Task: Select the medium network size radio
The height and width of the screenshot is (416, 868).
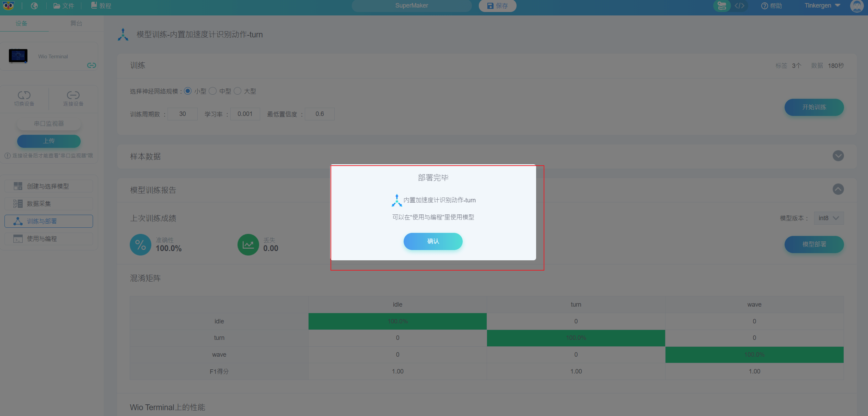Action: (x=213, y=91)
